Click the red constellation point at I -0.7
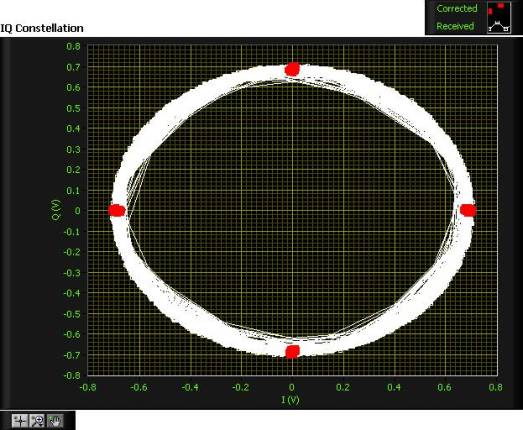 [117, 210]
